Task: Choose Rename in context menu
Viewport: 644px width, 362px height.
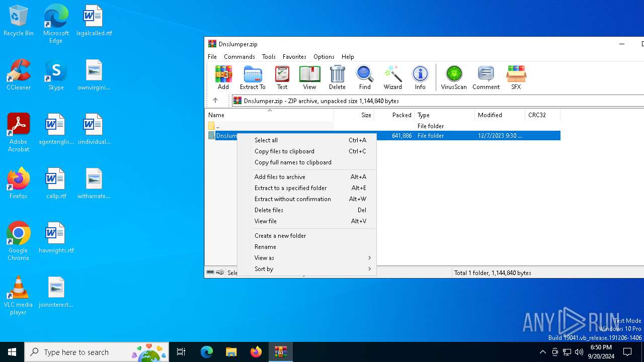Action: [307, 247]
